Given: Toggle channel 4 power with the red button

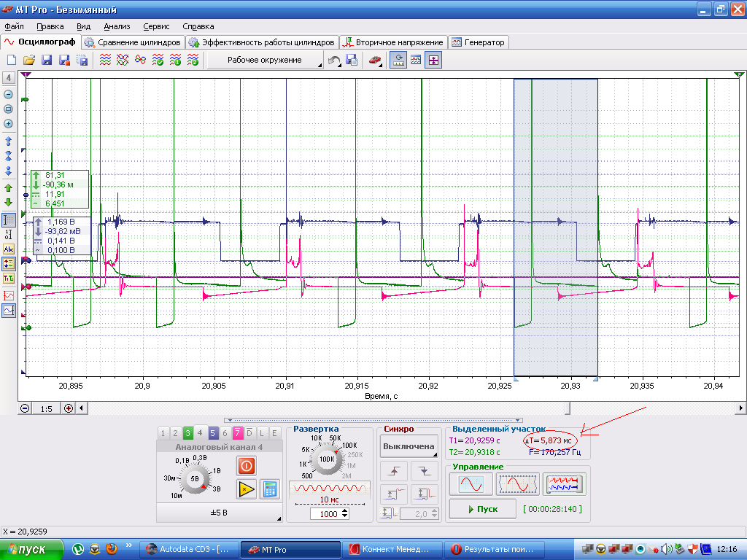Looking at the screenshot, I should pyautogui.click(x=247, y=465).
